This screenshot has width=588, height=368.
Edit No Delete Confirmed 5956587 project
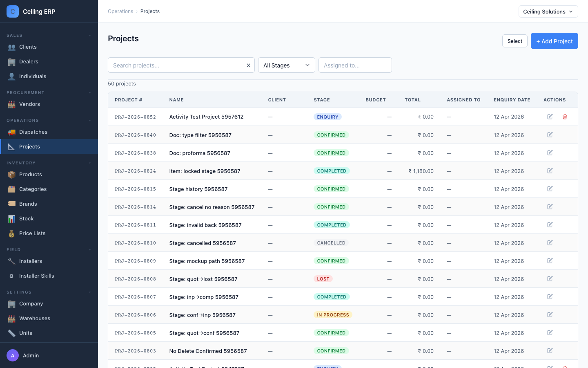click(550, 350)
